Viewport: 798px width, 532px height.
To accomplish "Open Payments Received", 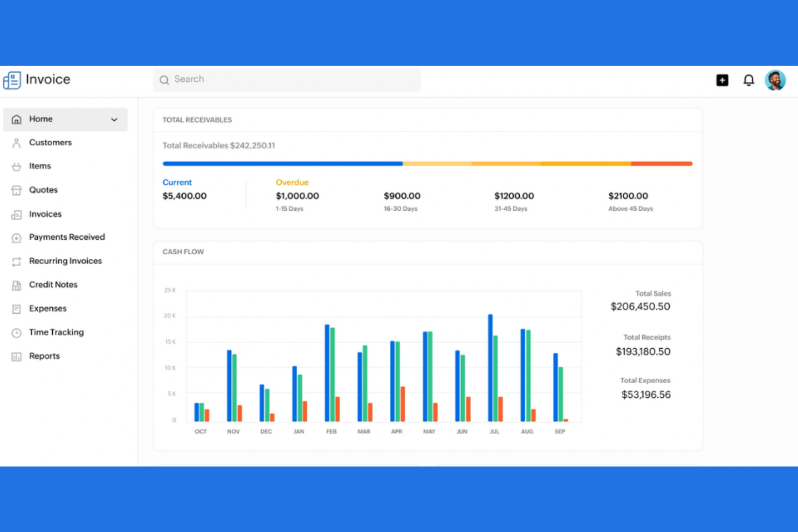I will tap(67, 237).
